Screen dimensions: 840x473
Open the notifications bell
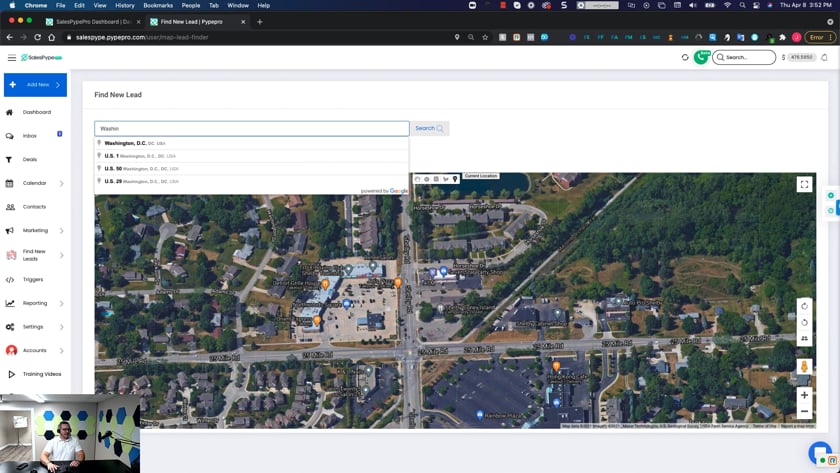(x=824, y=57)
